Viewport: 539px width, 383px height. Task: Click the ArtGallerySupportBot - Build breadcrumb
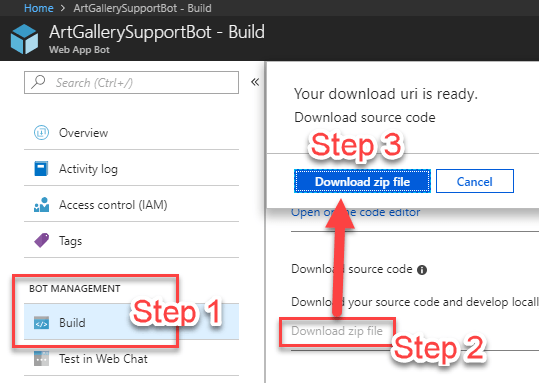pos(142,8)
